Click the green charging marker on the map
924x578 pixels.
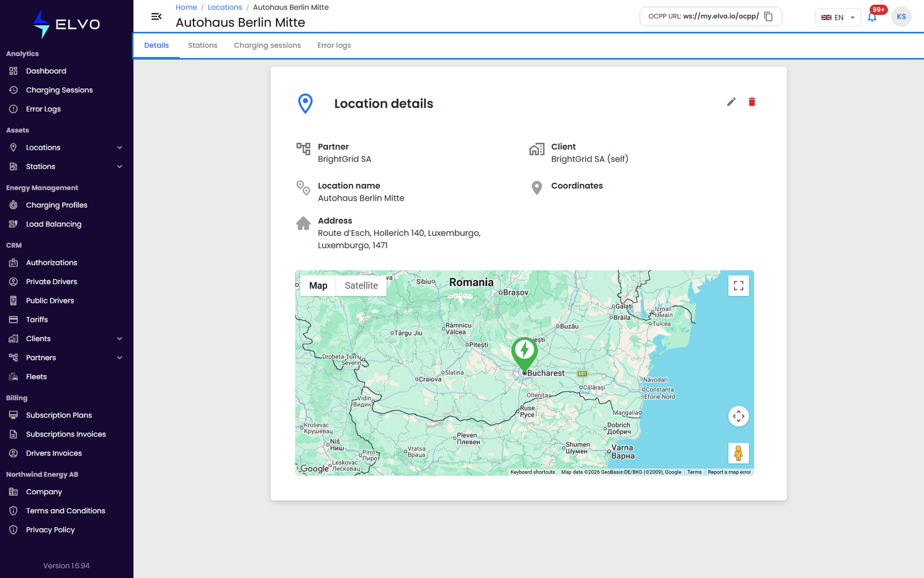point(524,354)
